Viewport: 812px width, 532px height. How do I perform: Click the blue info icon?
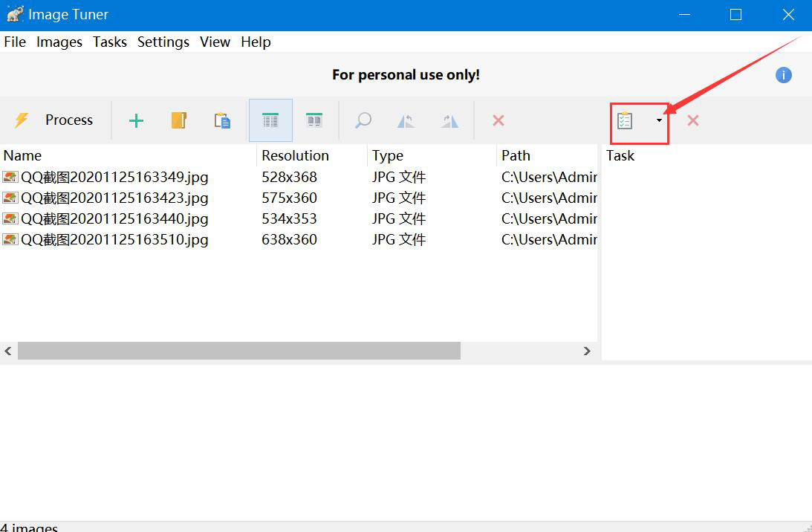pos(783,75)
